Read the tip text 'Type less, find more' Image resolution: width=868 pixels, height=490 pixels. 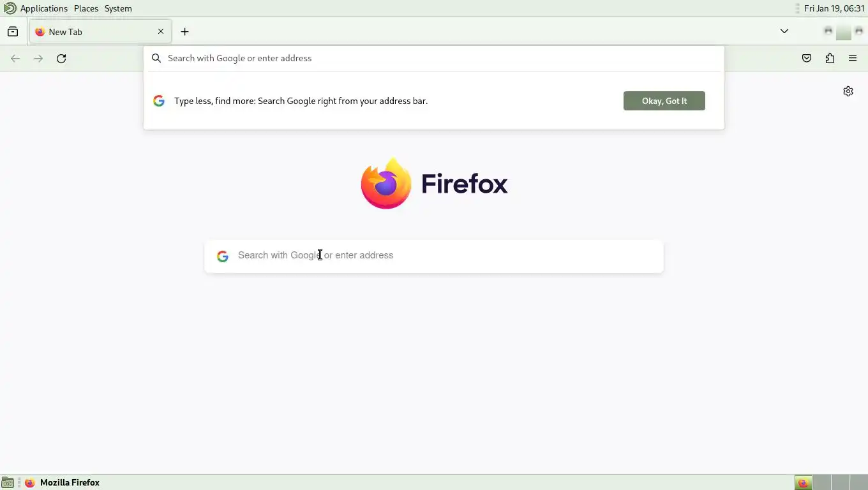301,101
